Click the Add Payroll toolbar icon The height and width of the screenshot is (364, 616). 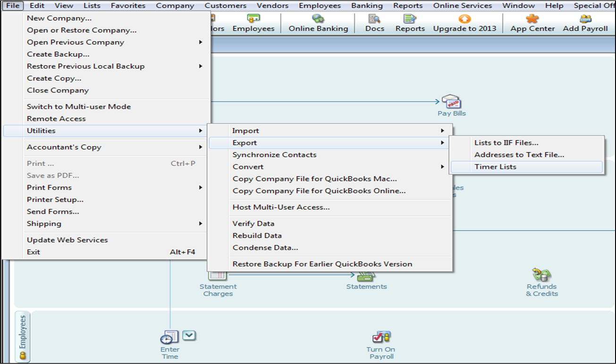coord(585,19)
